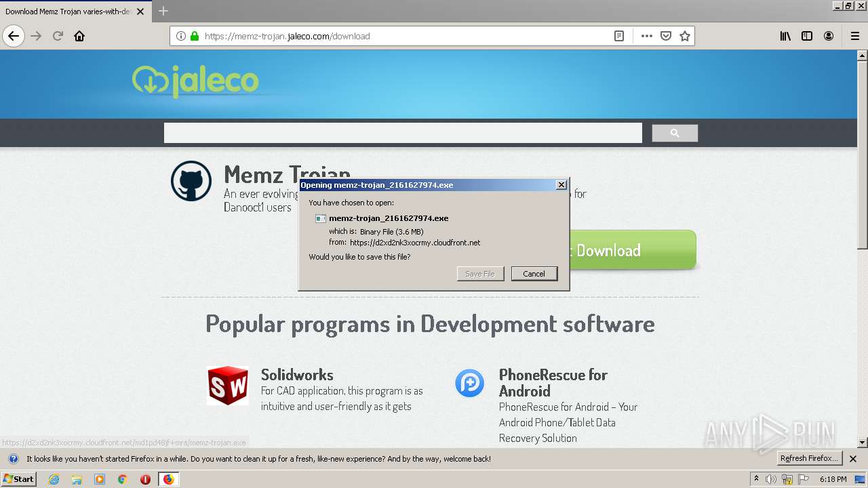The width and height of the screenshot is (868, 488).
Task: Open a new browser tab
Action: [x=163, y=11]
